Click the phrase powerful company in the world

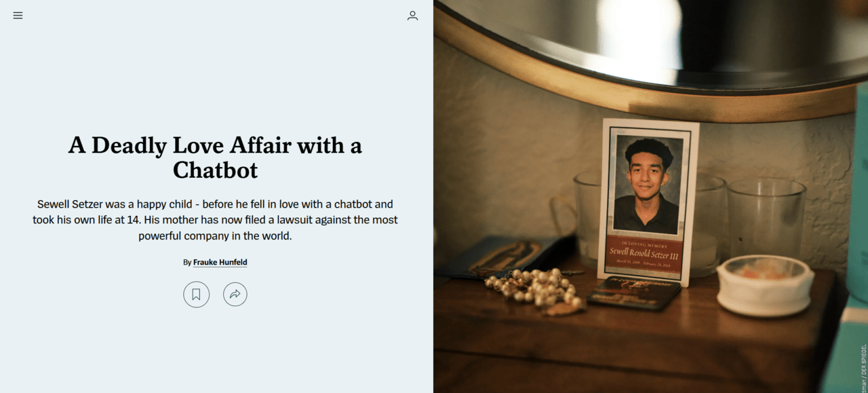coord(215,236)
